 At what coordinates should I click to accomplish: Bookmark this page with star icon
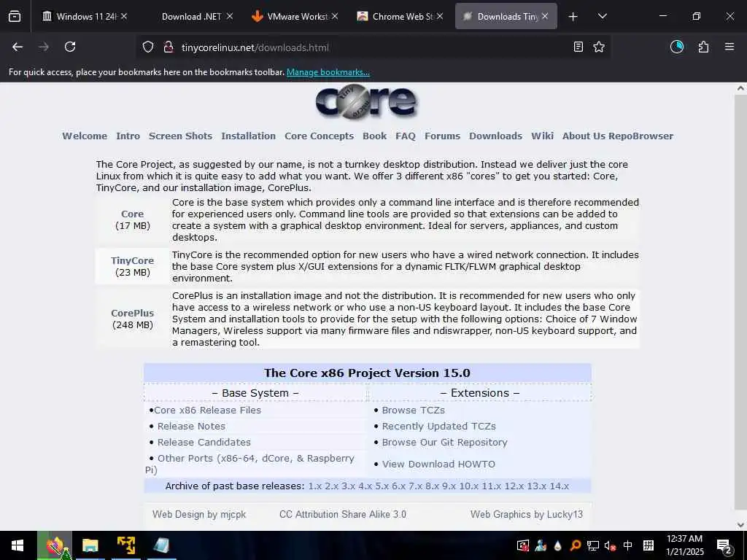point(599,47)
